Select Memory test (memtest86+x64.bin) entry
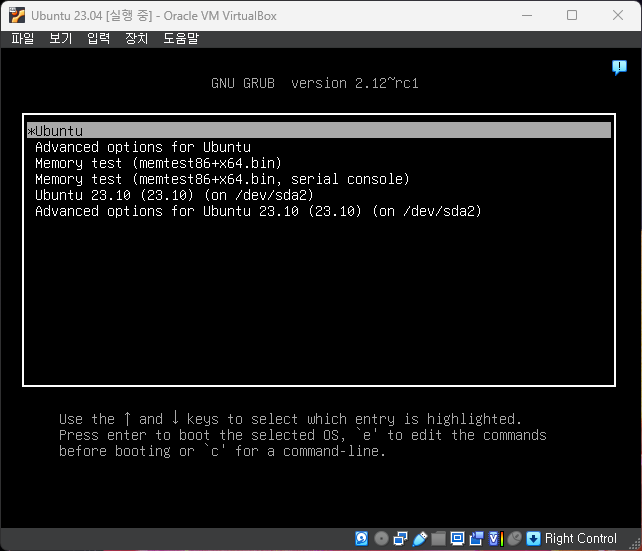This screenshot has width=642, height=551. click(x=158, y=163)
